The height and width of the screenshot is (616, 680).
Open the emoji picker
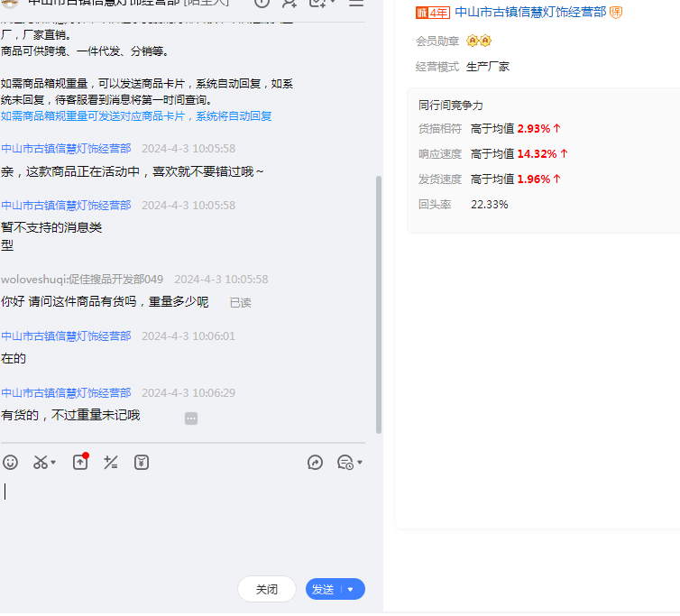pos(10,463)
